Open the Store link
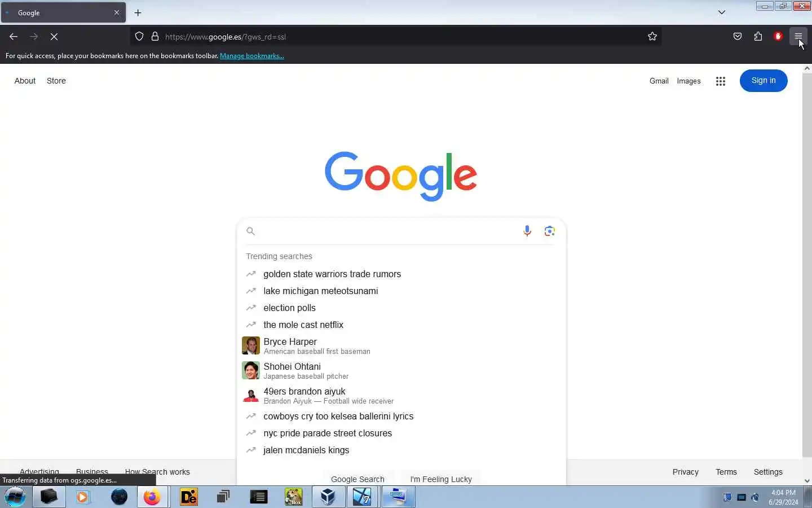 [56, 81]
